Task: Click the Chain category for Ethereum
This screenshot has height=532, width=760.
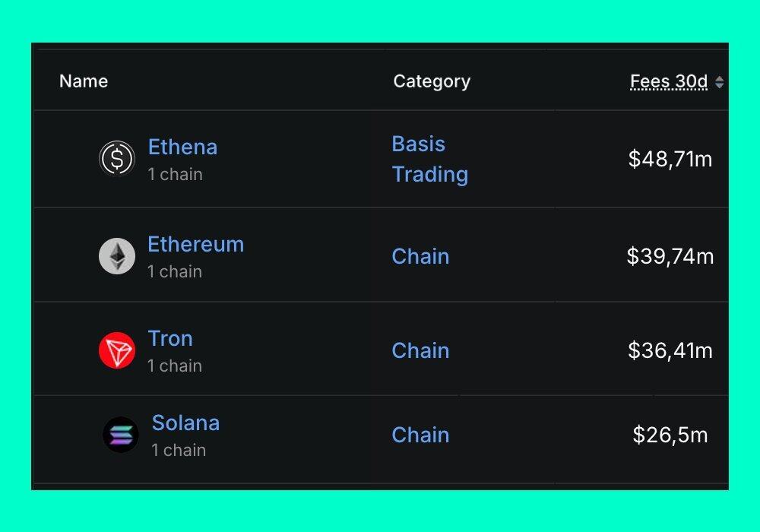Action: [x=420, y=256]
